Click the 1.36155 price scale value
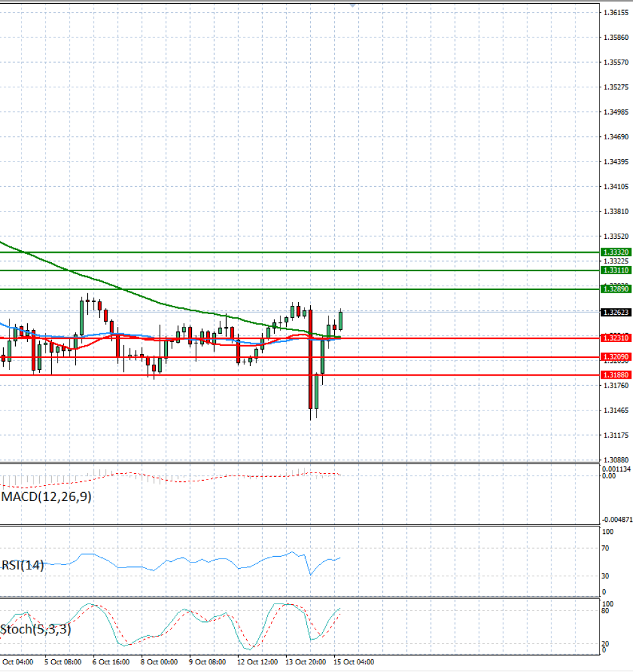The height and width of the screenshot is (672, 633). pyautogui.click(x=616, y=13)
